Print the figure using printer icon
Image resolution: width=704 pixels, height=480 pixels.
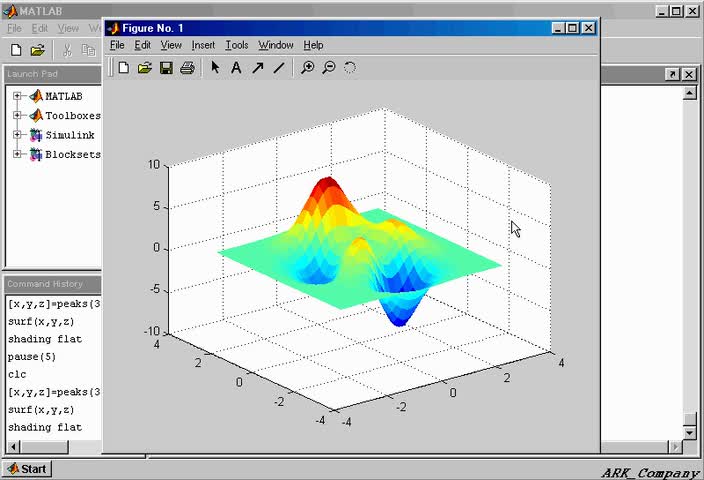(187, 68)
